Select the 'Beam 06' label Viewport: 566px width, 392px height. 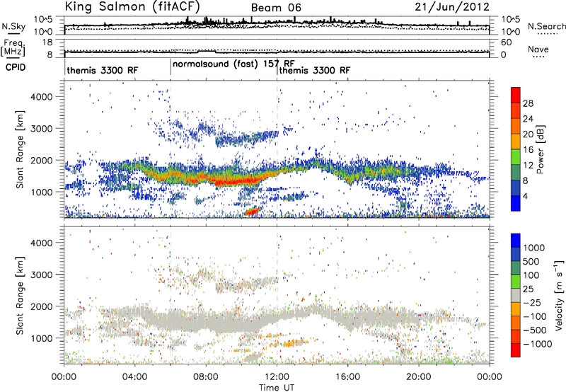[x=276, y=8]
